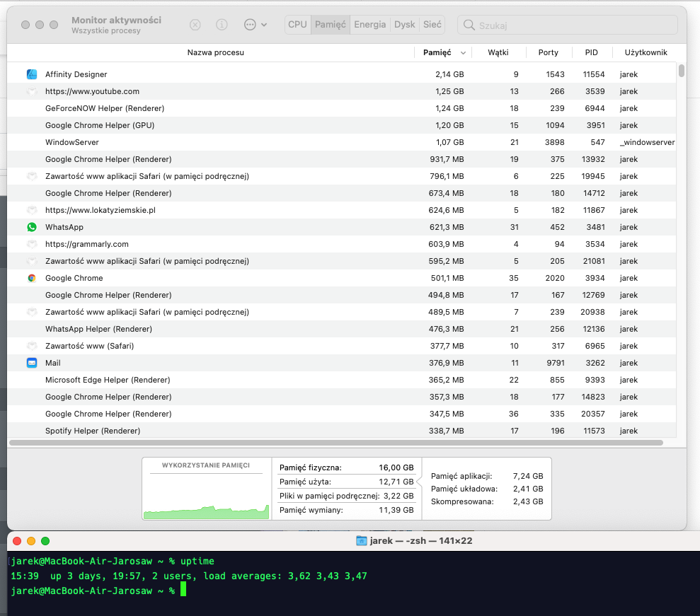The width and height of the screenshot is (700, 616).
Task: Click the Monitor aktywności window title
Action: click(x=116, y=20)
